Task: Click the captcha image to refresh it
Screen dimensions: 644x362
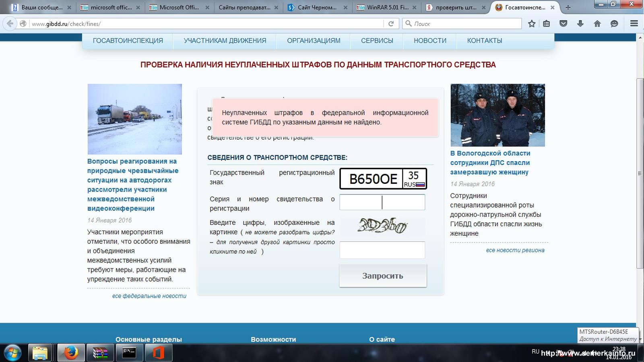Action: 382,226
